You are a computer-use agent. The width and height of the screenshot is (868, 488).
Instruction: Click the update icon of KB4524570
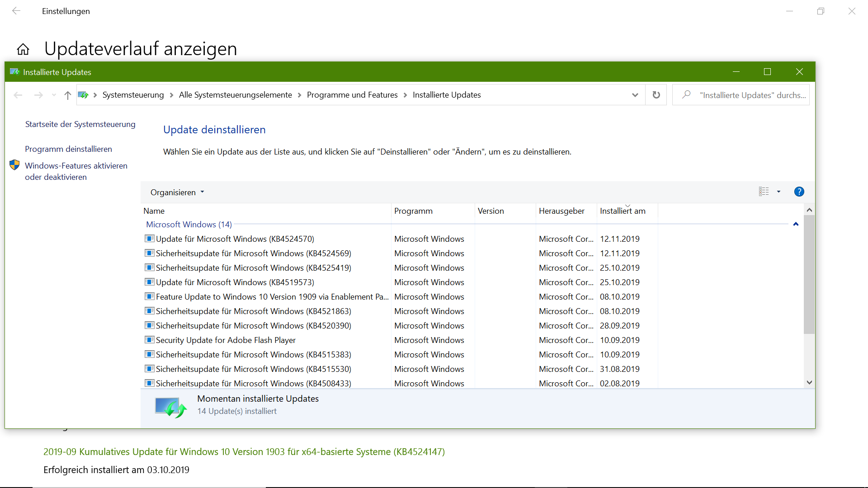(x=149, y=239)
